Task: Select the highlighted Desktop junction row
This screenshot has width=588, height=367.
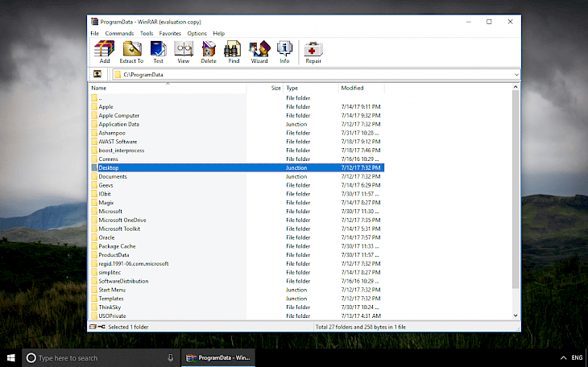Action: tap(237, 168)
